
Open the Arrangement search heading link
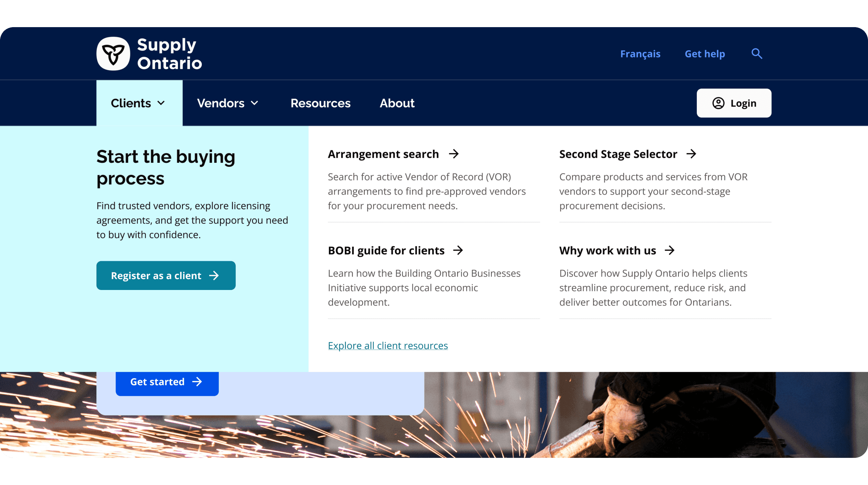click(x=383, y=154)
